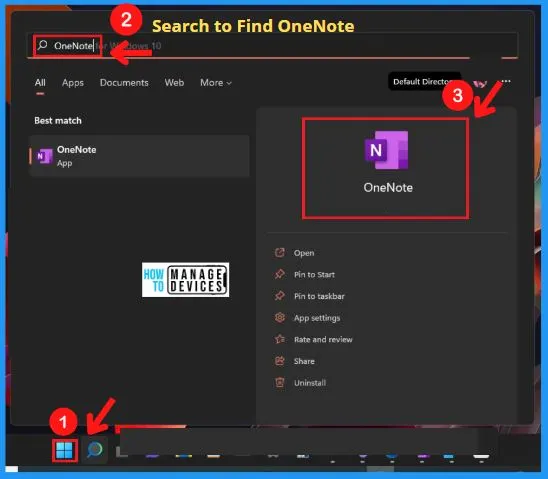Select the OneNote App best match result
548x479 pixels.
[139, 156]
